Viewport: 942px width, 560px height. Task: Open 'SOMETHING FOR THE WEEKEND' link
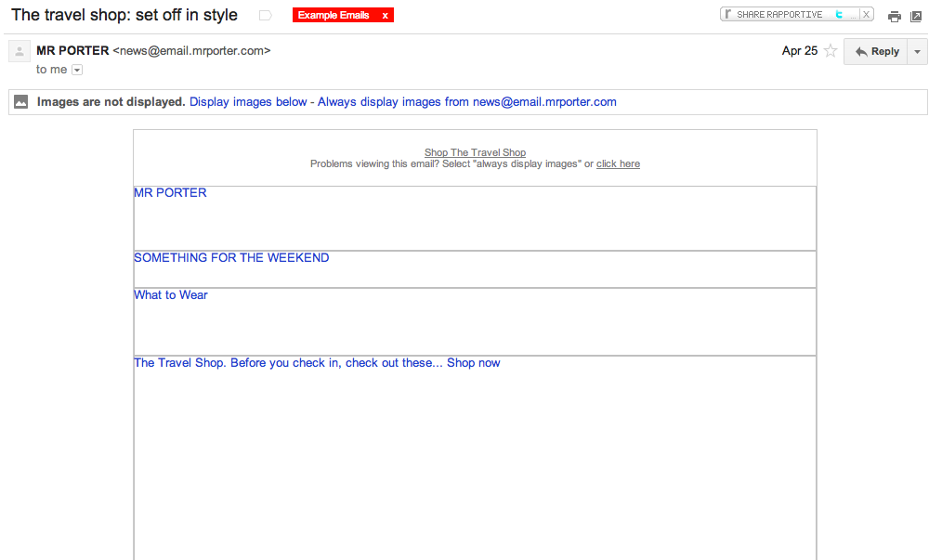pyautogui.click(x=231, y=258)
